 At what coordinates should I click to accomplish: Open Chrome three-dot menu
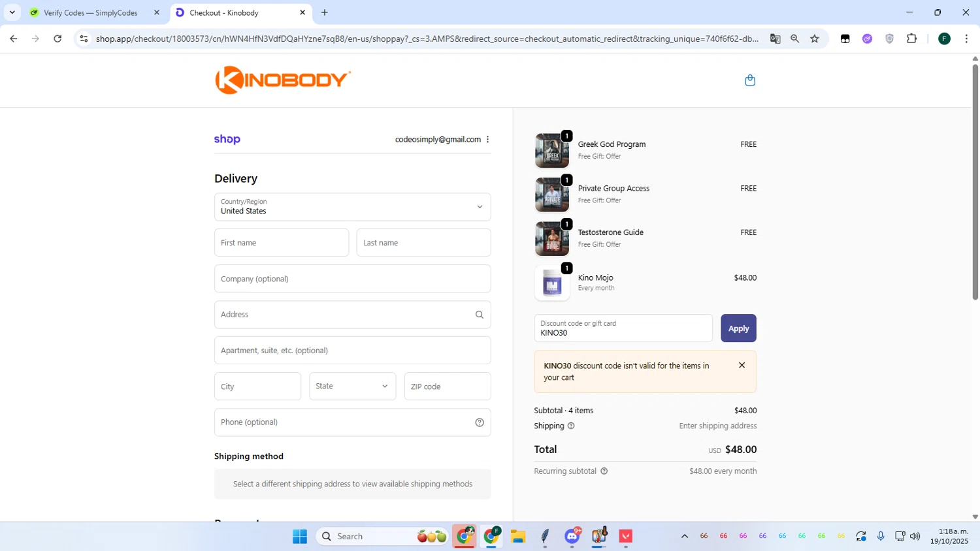point(966,39)
